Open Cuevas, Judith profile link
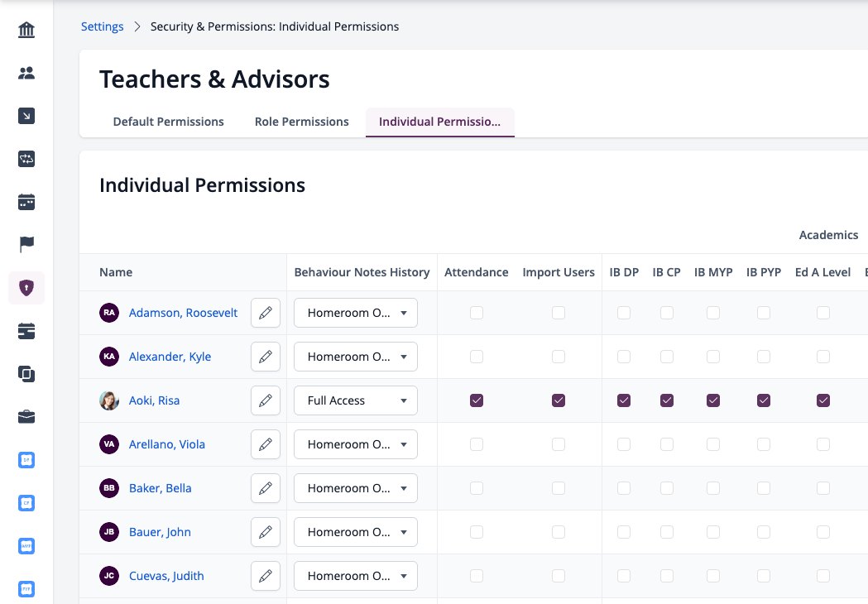 click(x=166, y=576)
